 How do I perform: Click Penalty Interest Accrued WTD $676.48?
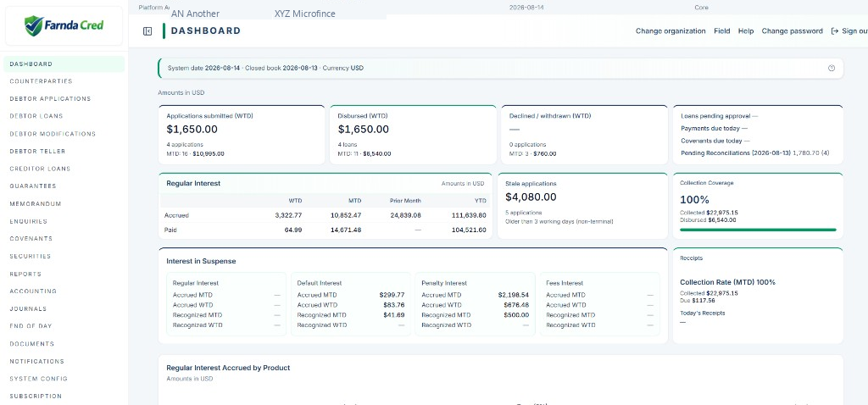516,305
